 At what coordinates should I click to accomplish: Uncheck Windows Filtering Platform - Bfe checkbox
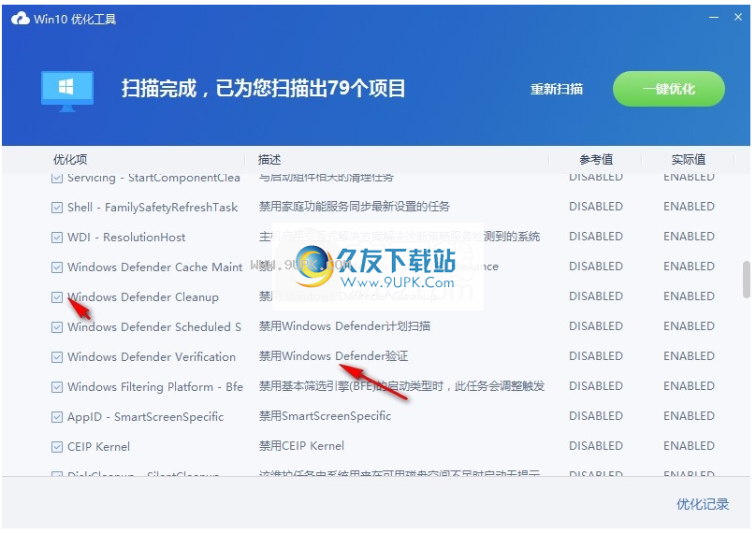pyautogui.click(x=57, y=387)
